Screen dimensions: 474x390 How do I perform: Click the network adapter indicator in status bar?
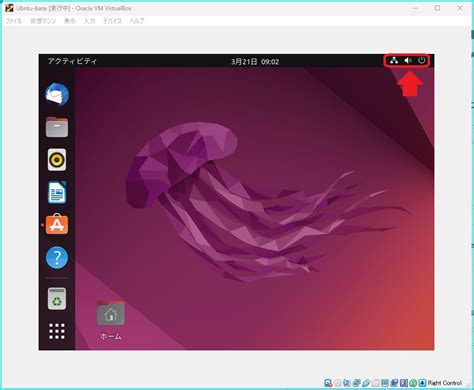click(x=357, y=383)
